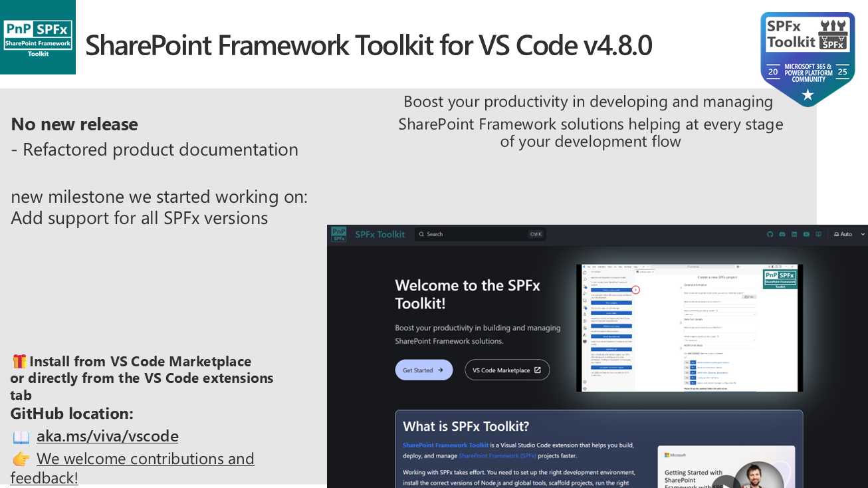Open the LinkedIn icon link in the navbar

794,234
